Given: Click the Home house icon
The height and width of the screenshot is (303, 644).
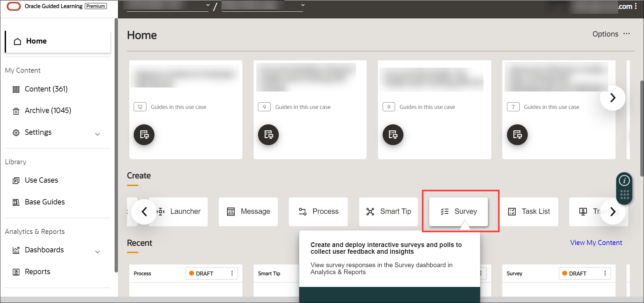Looking at the screenshot, I should coord(17,42).
